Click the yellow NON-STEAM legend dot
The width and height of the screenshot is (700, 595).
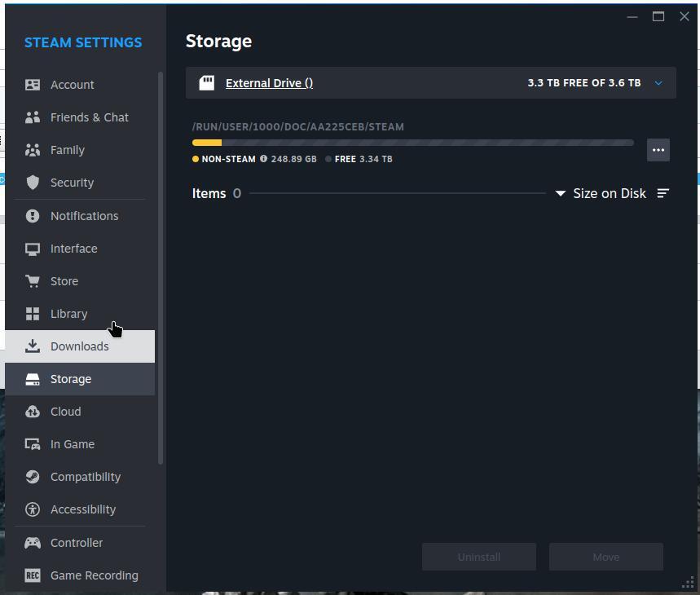196,159
